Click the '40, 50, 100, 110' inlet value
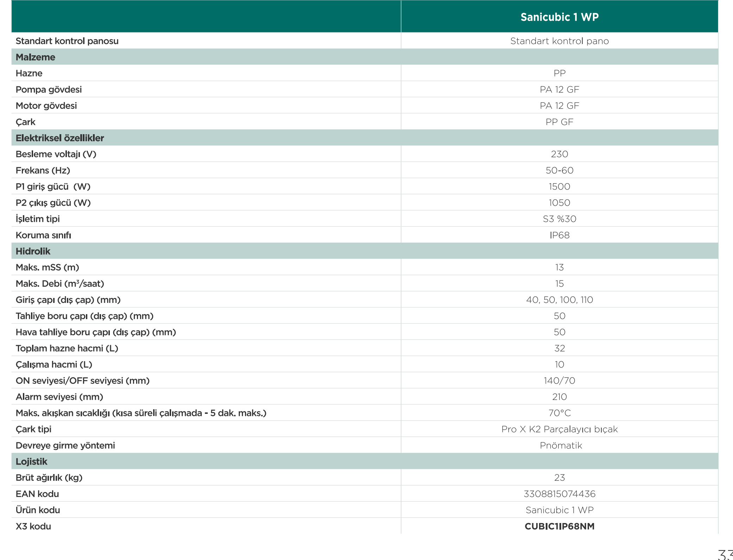 559,300
